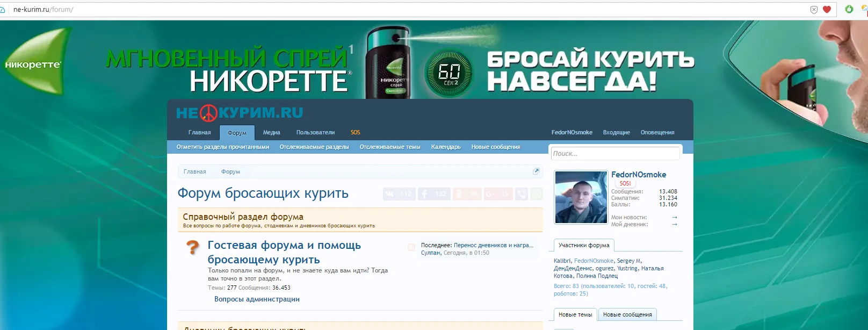The image size is (868, 330).
Task: Share the page via Google Plus button
Action: 498,194
